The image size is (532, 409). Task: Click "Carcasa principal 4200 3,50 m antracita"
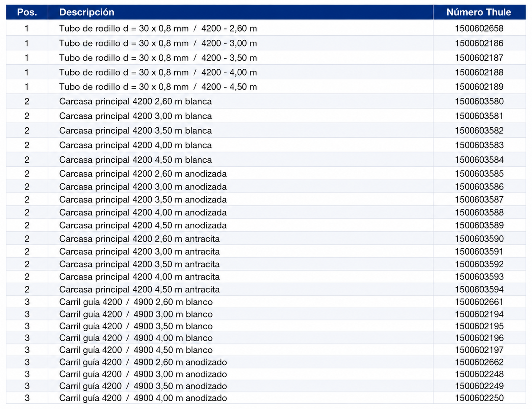(139, 264)
